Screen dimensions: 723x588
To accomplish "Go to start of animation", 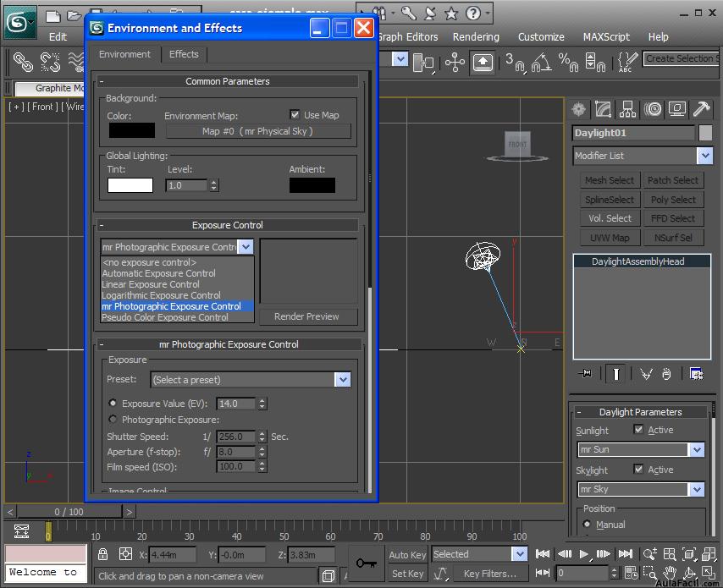I will 542,553.
